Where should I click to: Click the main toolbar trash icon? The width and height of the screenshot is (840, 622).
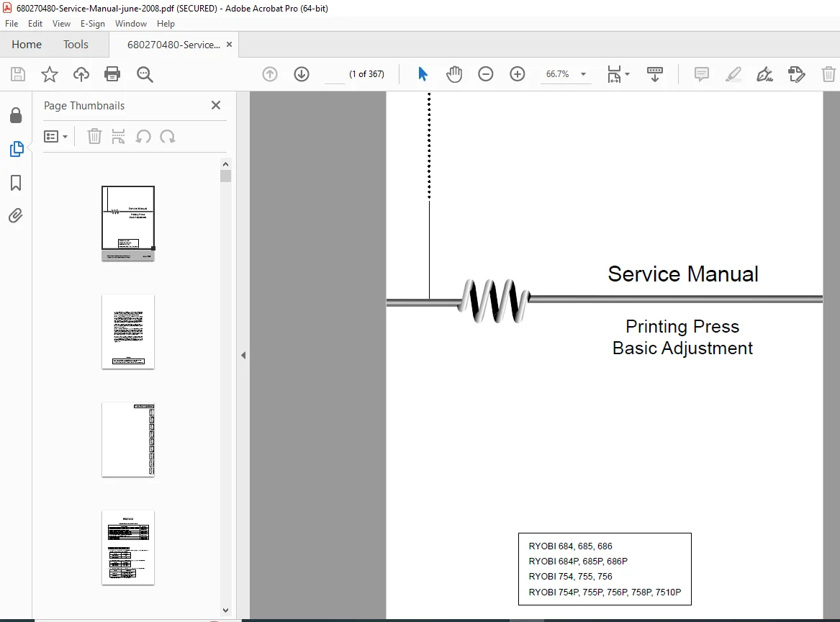coord(828,74)
